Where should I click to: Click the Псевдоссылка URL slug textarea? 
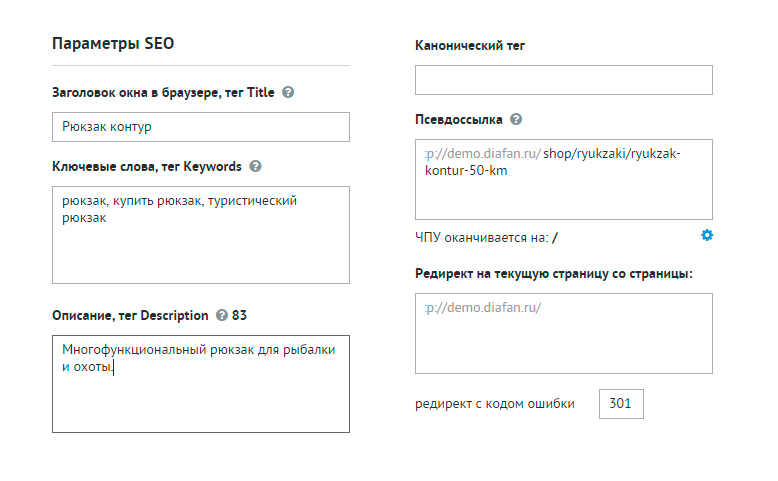[x=564, y=180]
